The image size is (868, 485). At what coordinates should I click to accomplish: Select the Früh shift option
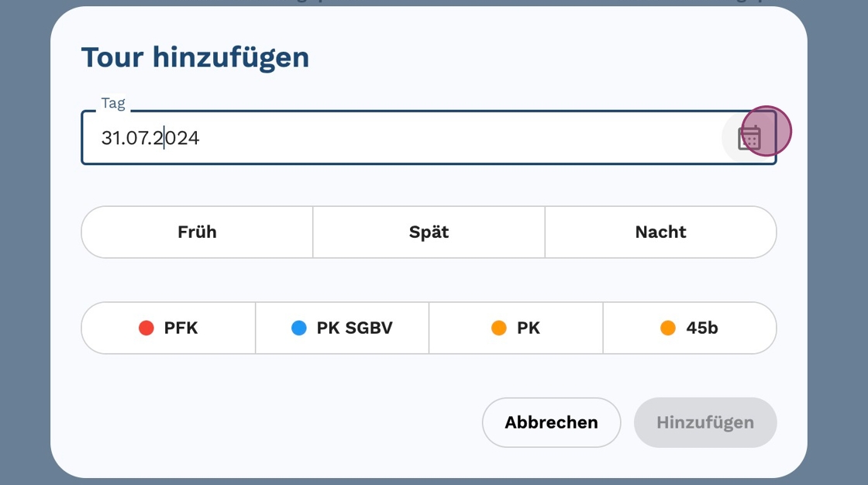pos(197,232)
